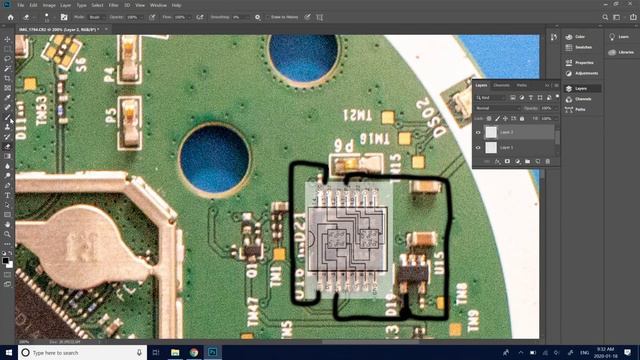The image size is (640, 360).
Task: Select the Crop tool
Action: (x=7, y=78)
